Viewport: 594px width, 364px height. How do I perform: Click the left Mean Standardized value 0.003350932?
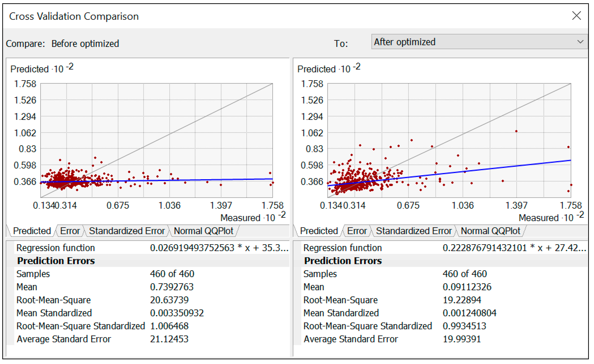[177, 313]
